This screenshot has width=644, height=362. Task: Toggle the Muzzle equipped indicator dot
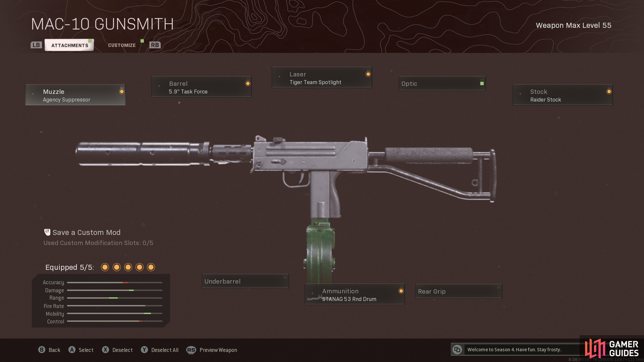(122, 92)
